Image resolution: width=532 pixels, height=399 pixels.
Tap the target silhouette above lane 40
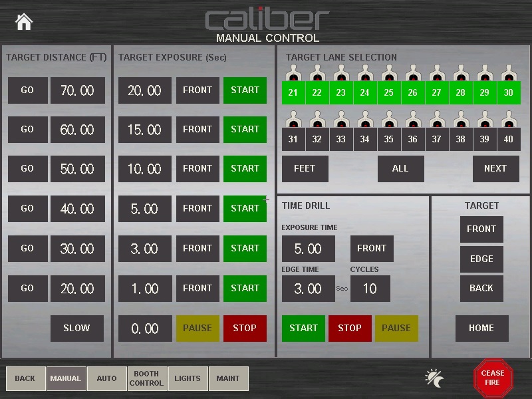click(x=509, y=120)
